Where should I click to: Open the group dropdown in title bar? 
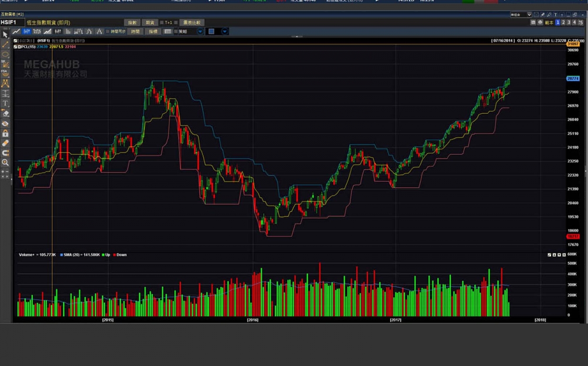[x=529, y=15]
